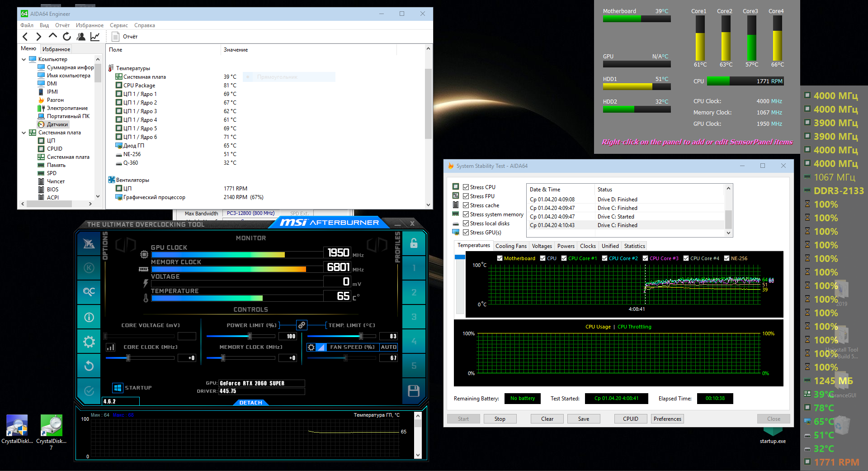Open the Отчёт report icon
Screen dimensions: 868x471
(116, 37)
